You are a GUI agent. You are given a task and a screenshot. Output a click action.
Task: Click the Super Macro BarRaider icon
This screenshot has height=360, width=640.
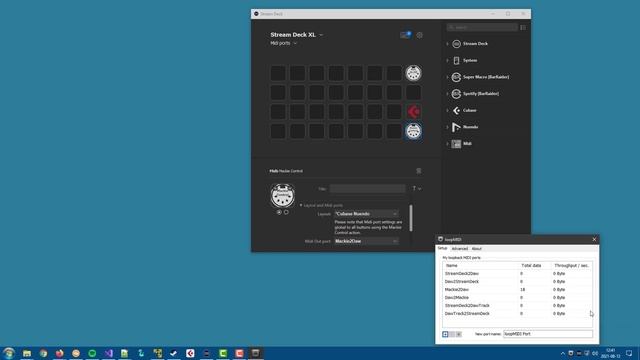(x=456, y=77)
